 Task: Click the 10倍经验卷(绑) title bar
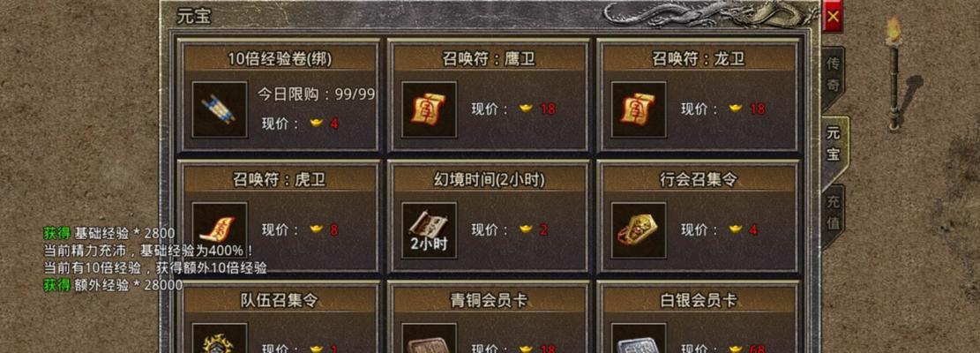tap(279, 59)
